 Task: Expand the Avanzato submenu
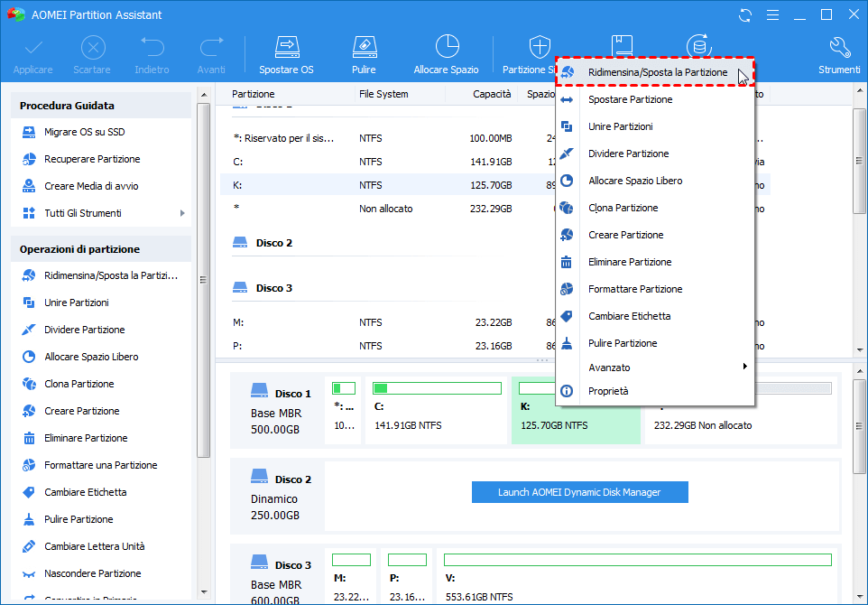(655, 368)
